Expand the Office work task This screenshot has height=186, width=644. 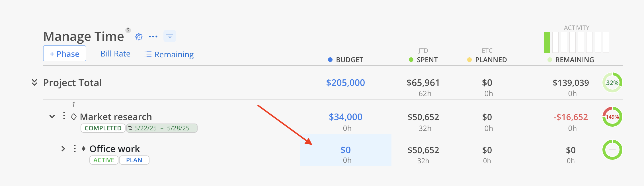pos(63,149)
